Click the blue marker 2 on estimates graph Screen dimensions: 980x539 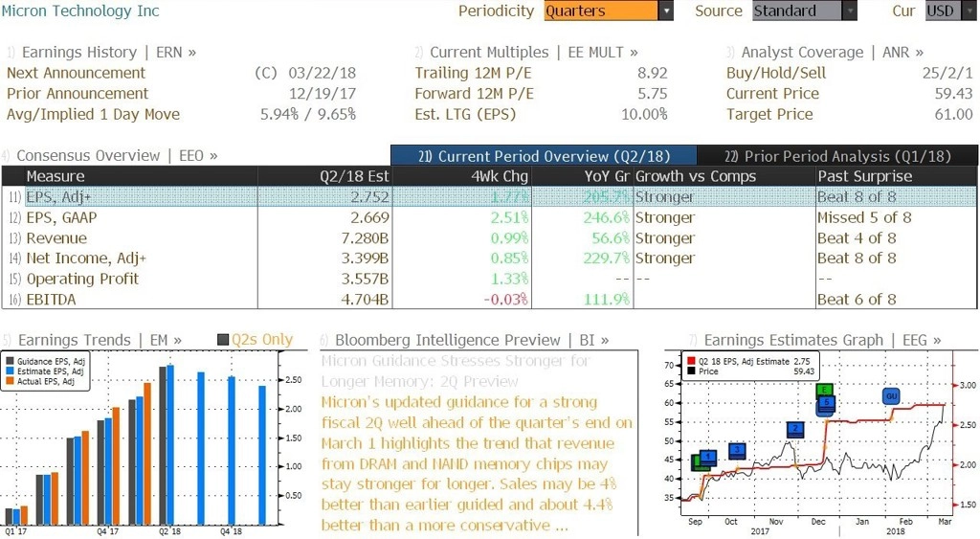click(x=795, y=429)
